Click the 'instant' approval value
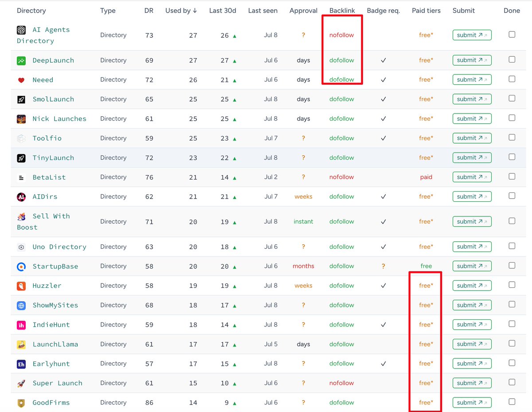Viewport: 532px width, 412px height. click(x=303, y=221)
